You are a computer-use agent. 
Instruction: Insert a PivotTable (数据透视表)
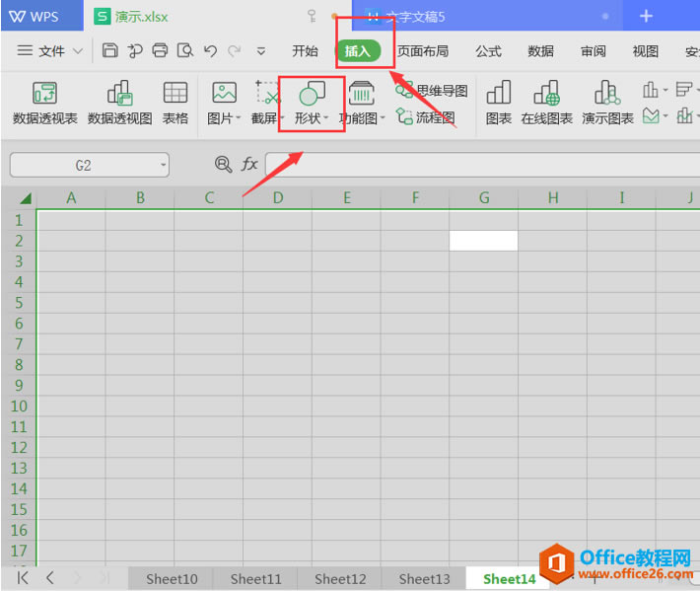click(45, 103)
